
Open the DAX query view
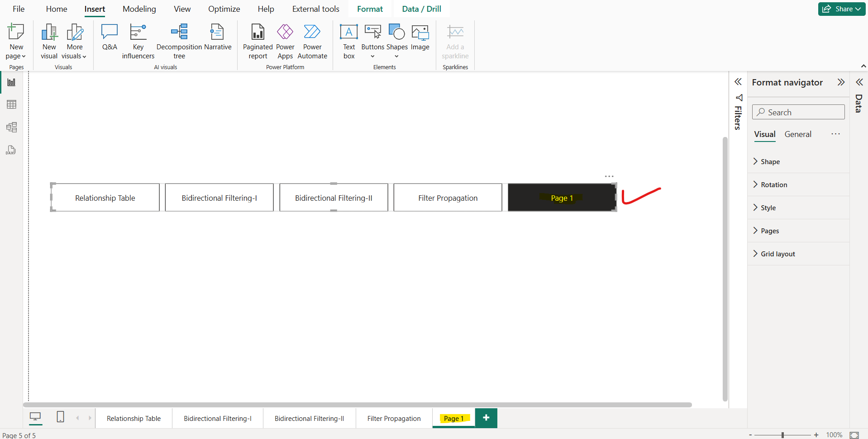click(x=11, y=150)
